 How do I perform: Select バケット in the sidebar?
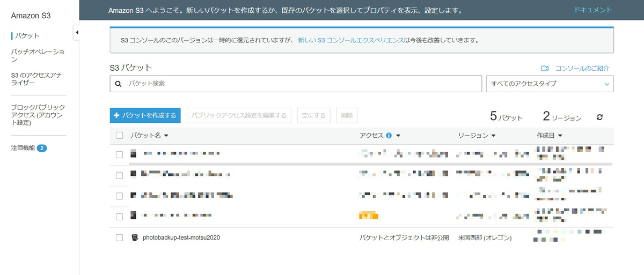click(27, 36)
